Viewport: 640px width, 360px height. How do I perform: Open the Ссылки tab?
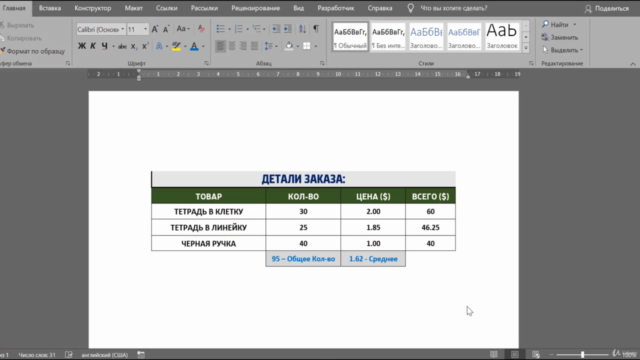point(167,8)
